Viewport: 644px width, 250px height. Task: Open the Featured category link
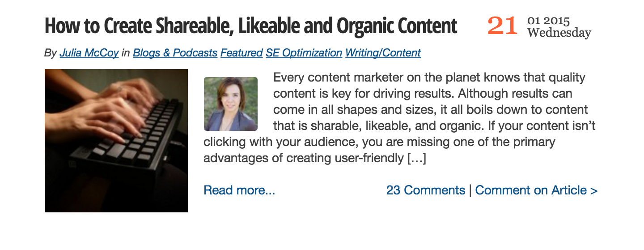click(241, 53)
